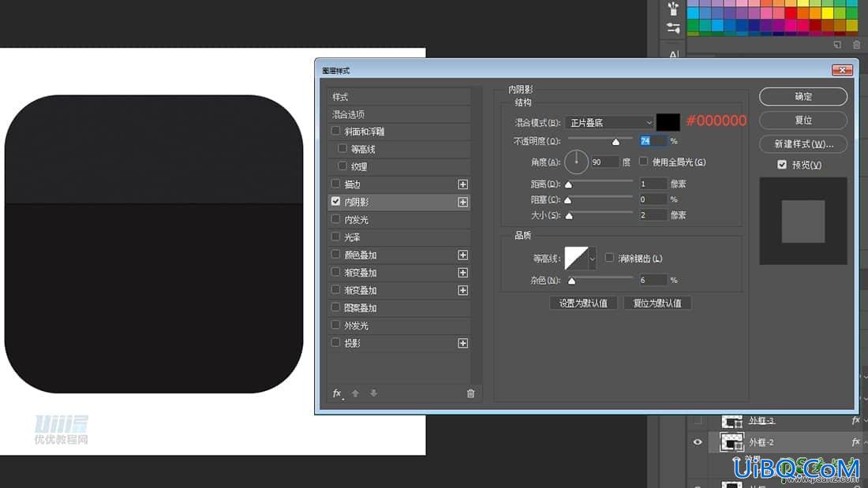
Task: Open the 混合模式 dropdown showing 正片叠底
Action: tap(609, 123)
